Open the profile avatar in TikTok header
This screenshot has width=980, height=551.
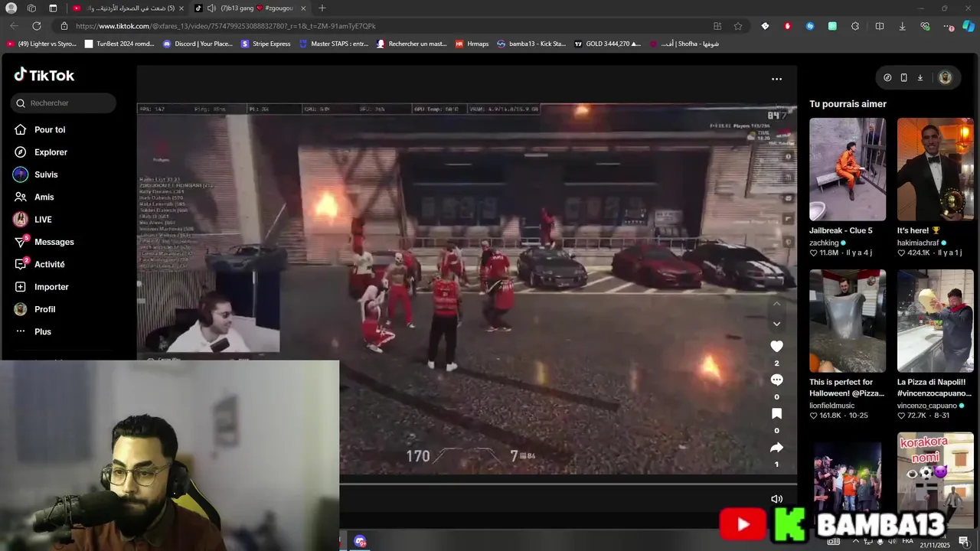tap(945, 77)
